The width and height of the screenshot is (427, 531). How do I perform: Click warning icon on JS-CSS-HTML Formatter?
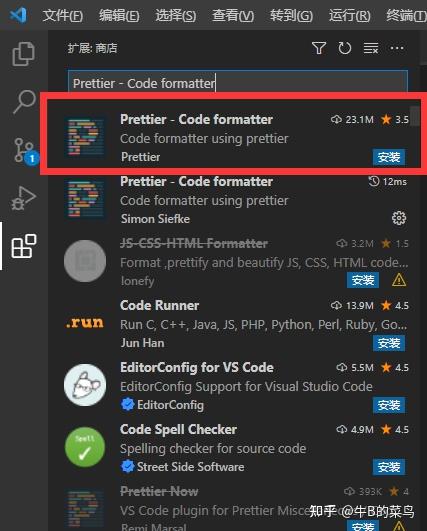(399, 280)
